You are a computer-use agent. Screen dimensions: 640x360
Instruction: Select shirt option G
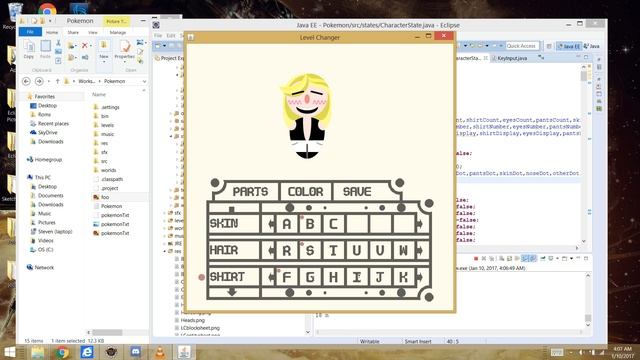point(310,277)
